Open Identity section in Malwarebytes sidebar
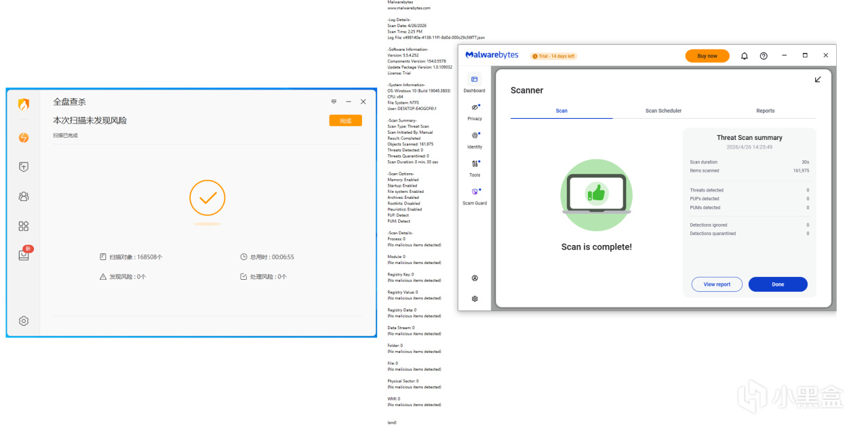 coord(474,140)
